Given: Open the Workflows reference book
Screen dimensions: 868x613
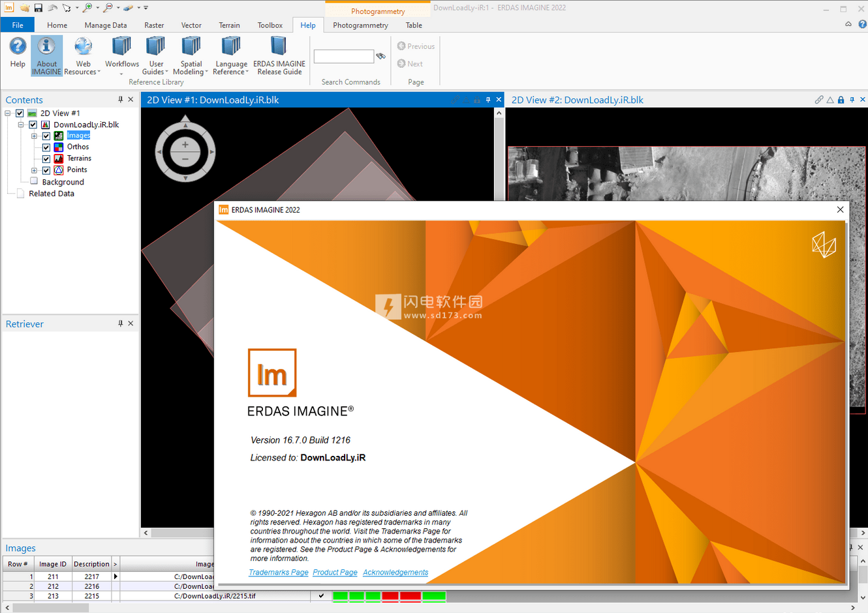Looking at the screenshot, I should coord(121,48).
